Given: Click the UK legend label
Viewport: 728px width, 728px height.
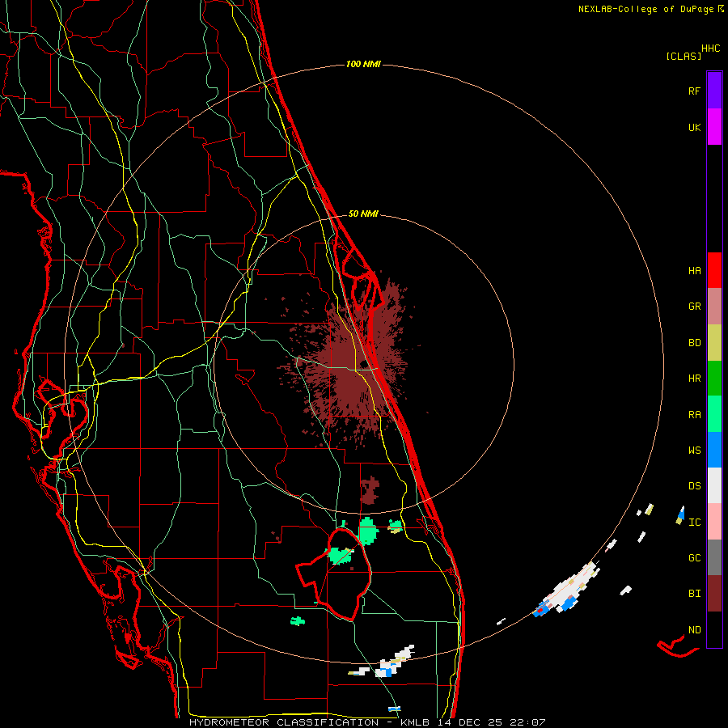Looking at the screenshot, I should pos(694,127).
